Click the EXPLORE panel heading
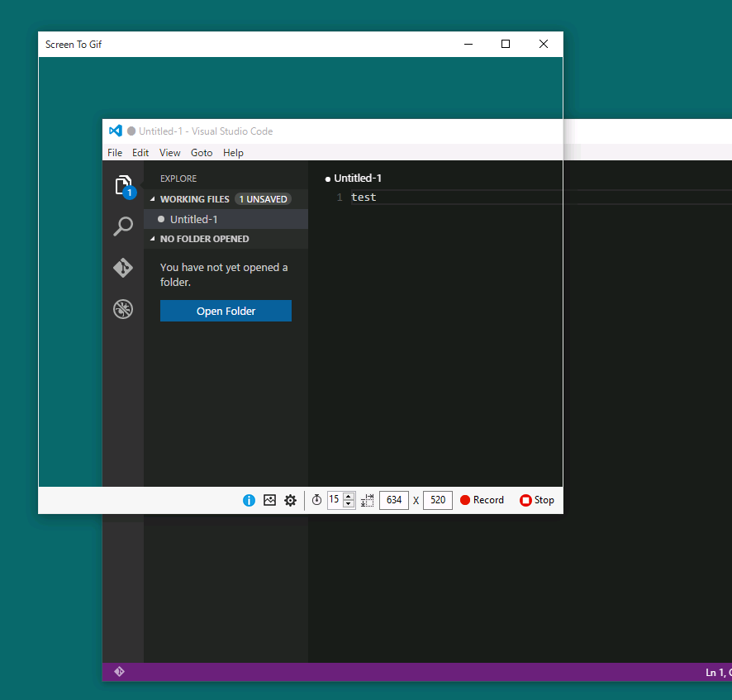 point(178,179)
